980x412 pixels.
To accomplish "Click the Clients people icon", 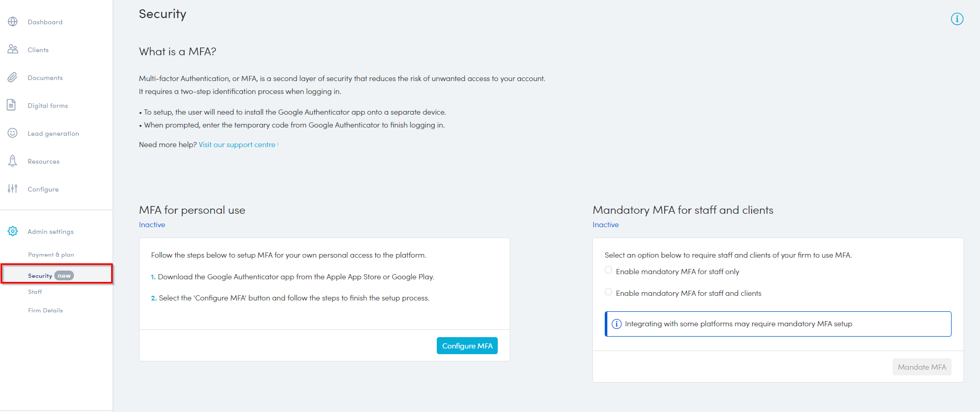I will (13, 50).
